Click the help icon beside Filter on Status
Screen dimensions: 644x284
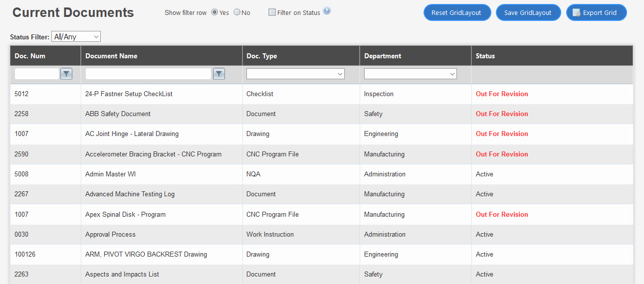327,11
